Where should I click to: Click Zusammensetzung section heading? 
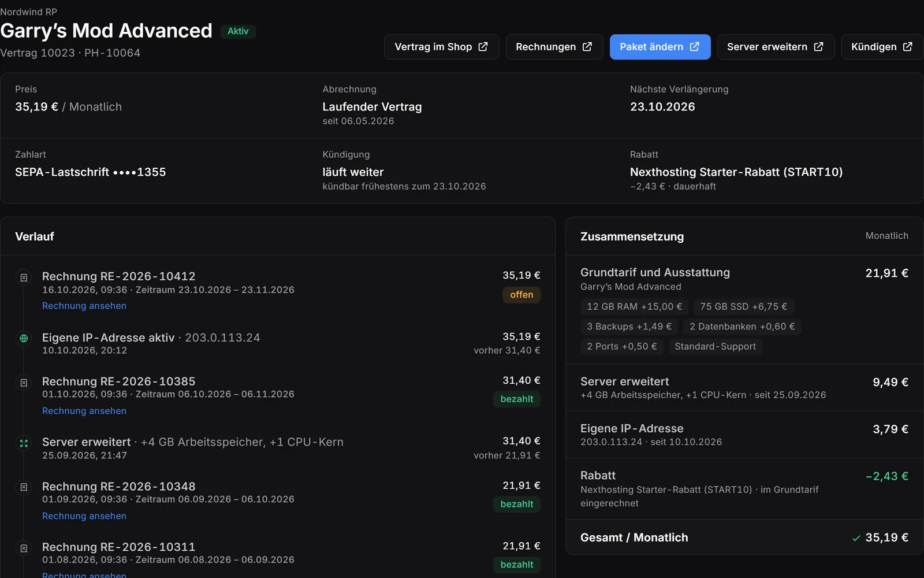tap(632, 236)
